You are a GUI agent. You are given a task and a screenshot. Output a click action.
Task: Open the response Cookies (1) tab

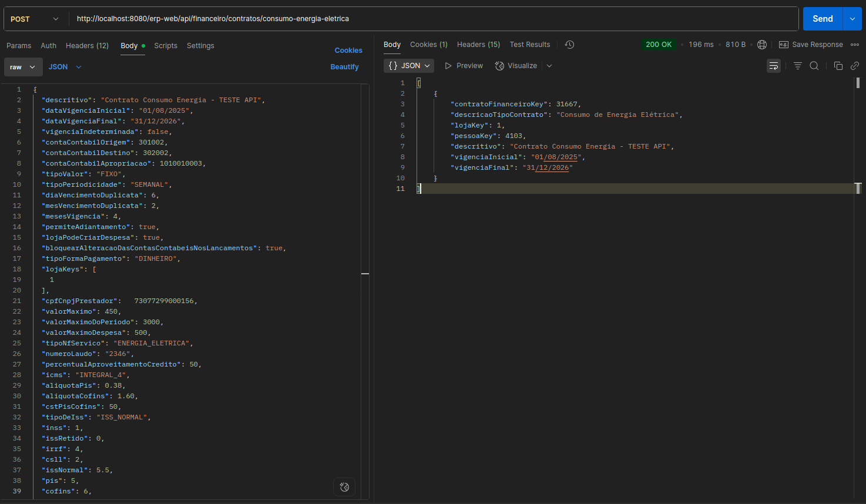point(429,45)
